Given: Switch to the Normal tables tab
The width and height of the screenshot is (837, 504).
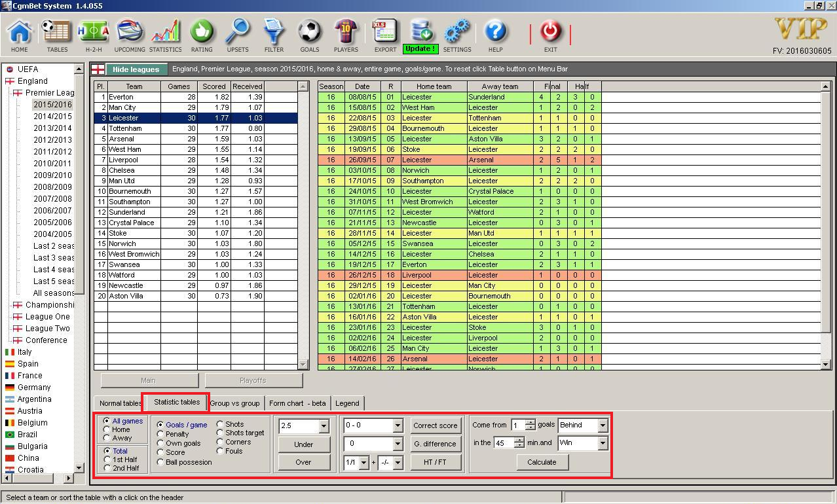Looking at the screenshot, I should click(120, 403).
